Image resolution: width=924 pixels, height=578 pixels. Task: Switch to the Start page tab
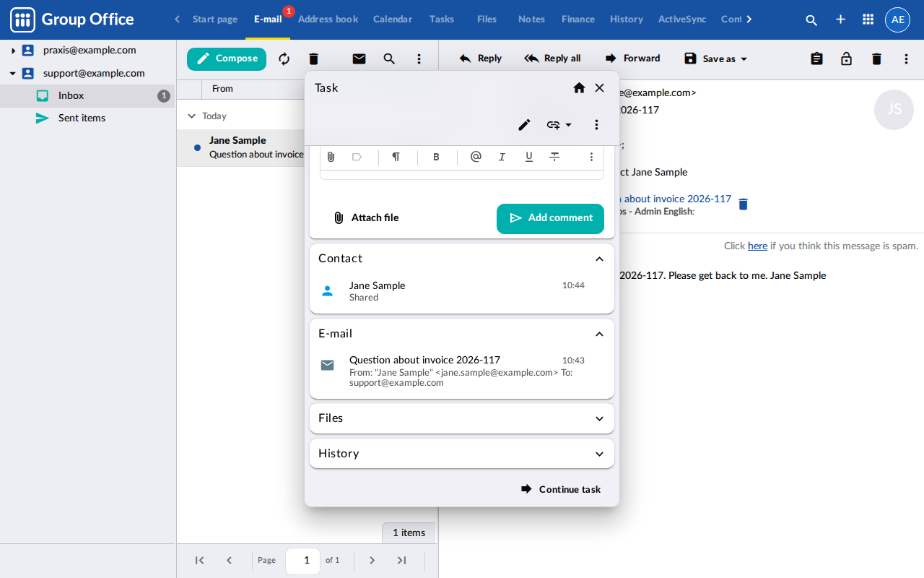click(x=215, y=20)
